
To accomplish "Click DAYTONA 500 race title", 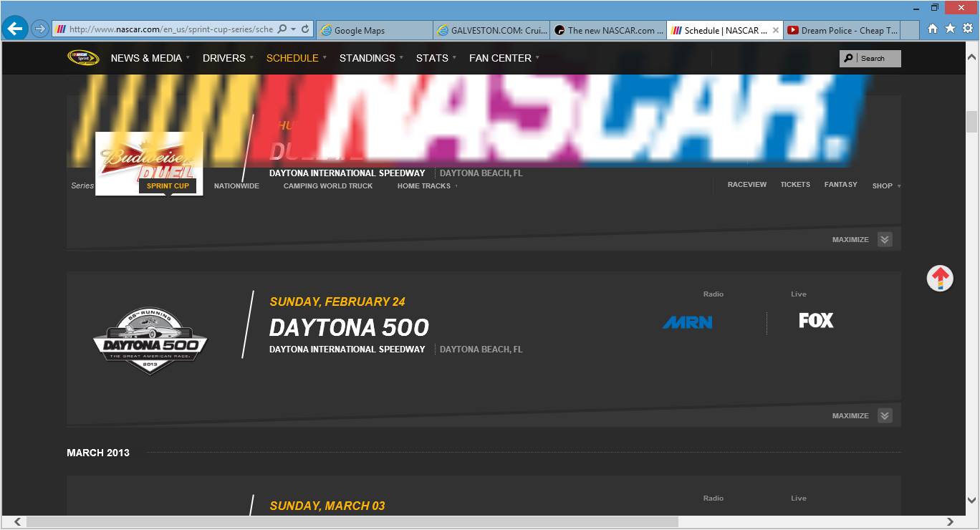I will point(349,328).
